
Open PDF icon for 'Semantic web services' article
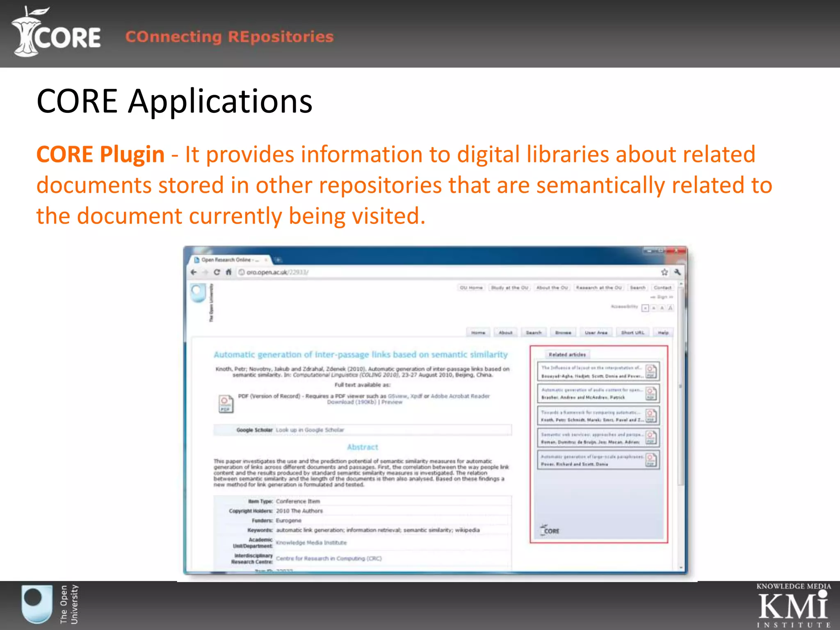coord(651,438)
